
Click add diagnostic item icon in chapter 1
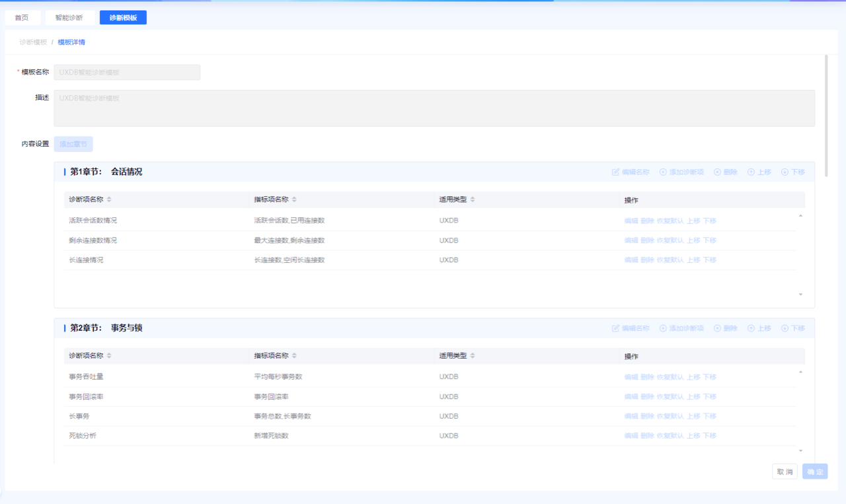tap(663, 172)
